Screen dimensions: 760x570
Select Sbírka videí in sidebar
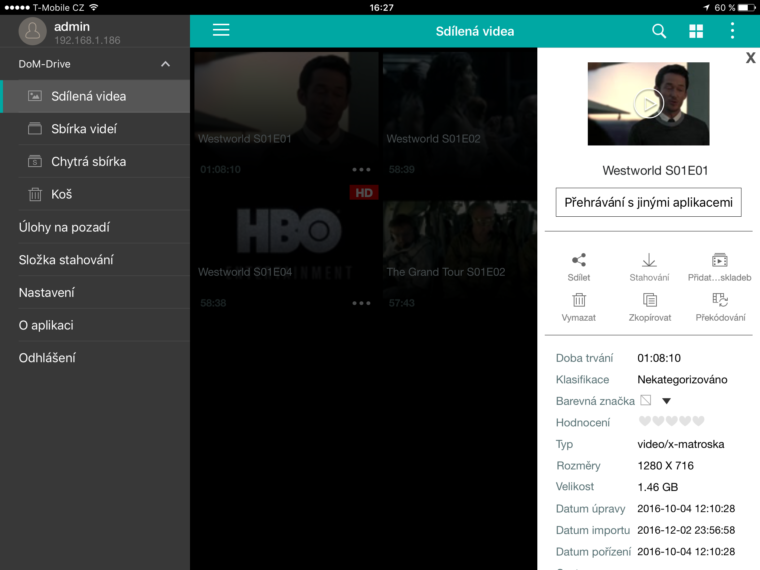[x=84, y=129]
